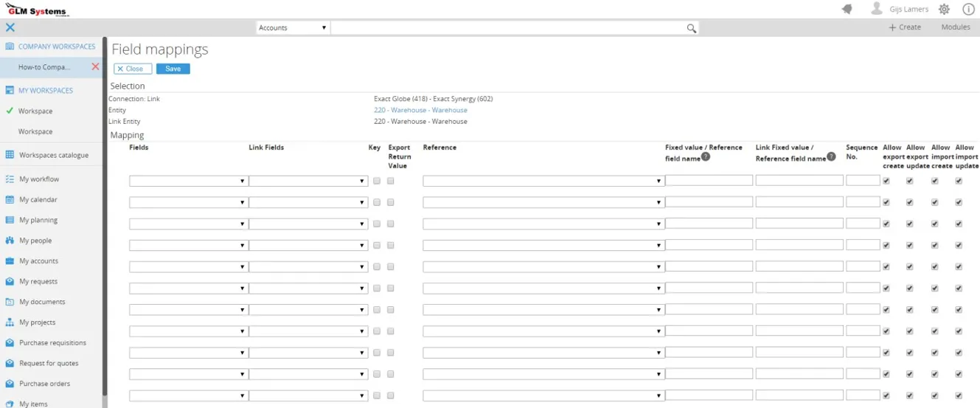The image size is (980, 408).
Task: Tick the Key checkbox in first mapping row
Action: (x=377, y=181)
